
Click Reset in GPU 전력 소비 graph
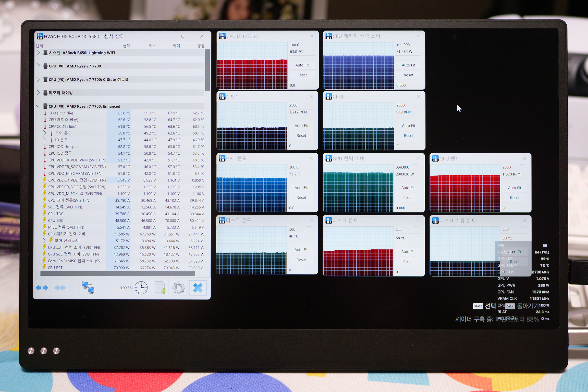408,197
